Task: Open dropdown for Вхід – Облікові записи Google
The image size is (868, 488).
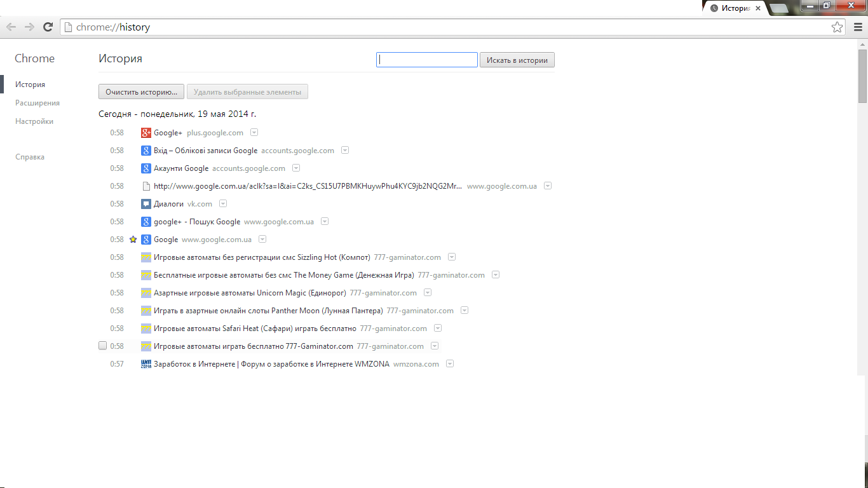Action: point(345,151)
